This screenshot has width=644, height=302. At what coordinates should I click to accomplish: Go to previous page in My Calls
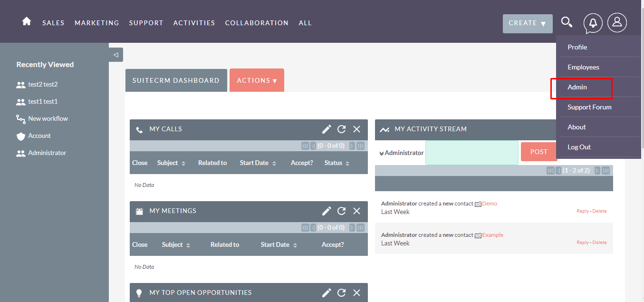coord(313,146)
